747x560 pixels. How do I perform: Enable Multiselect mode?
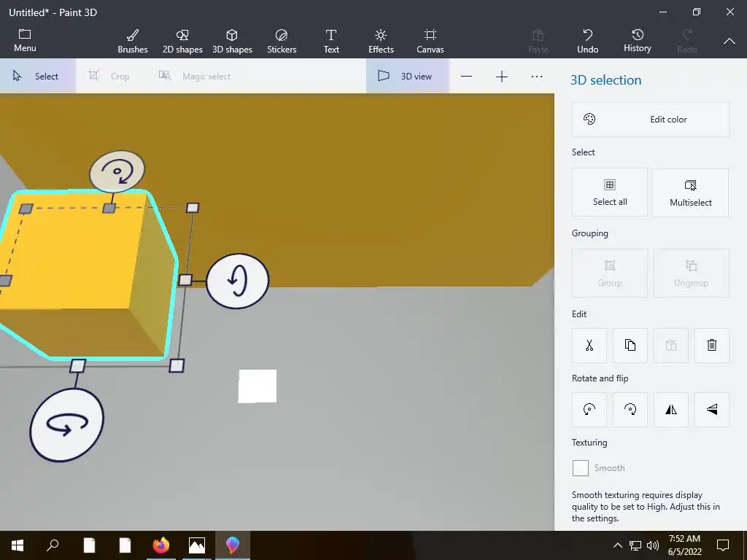click(x=690, y=192)
